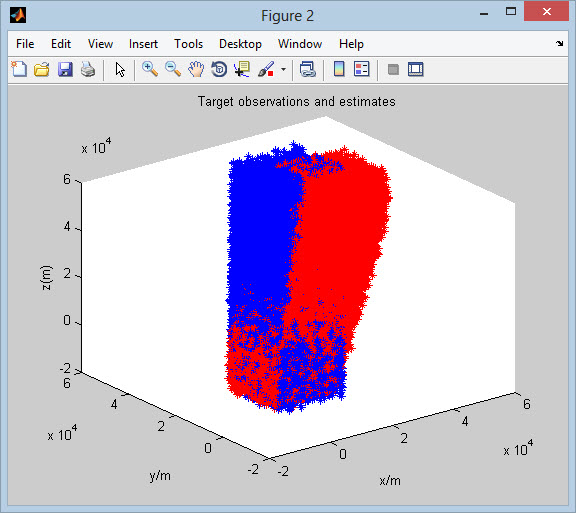The height and width of the screenshot is (513, 576).
Task: Toggle Insert Legend button
Action: [x=361, y=69]
